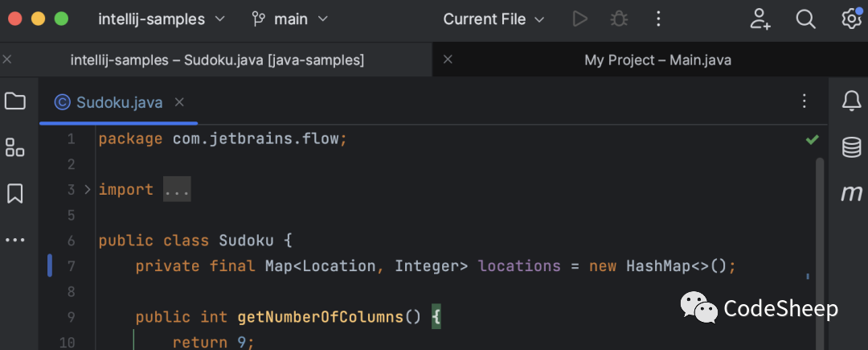Open the Current File run configuration dropdown
Viewport: 868px width, 350px height.
(493, 19)
